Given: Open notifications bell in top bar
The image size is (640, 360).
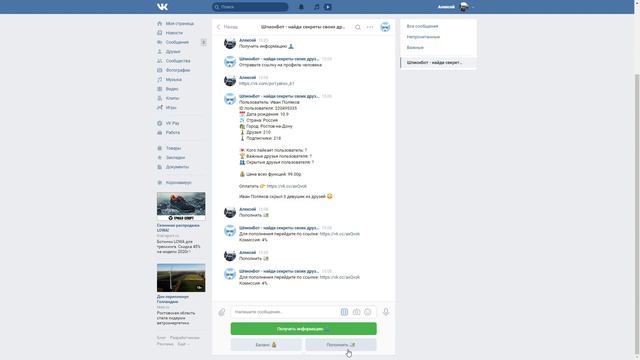Looking at the screenshot, I should click(301, 7).
